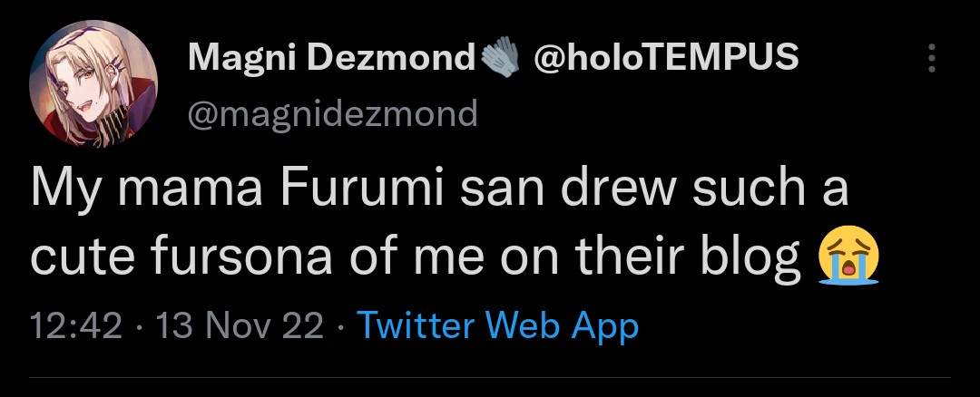The image size is (980, 397).
Task: Visit the @magnidezmond handle
Action: (x=332, y=113)
